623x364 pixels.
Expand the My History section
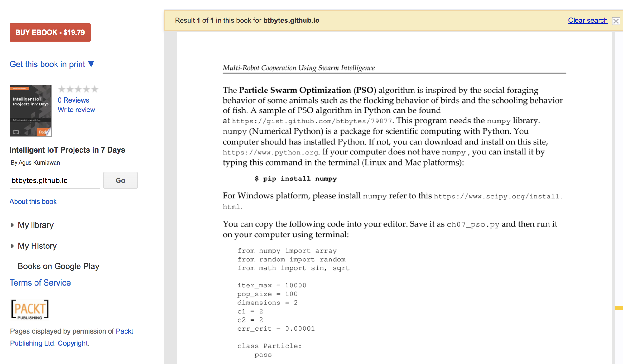point(37,246)
